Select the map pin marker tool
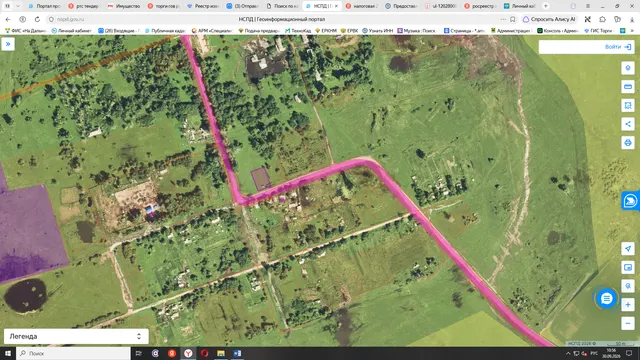 (x=628, y=68)
